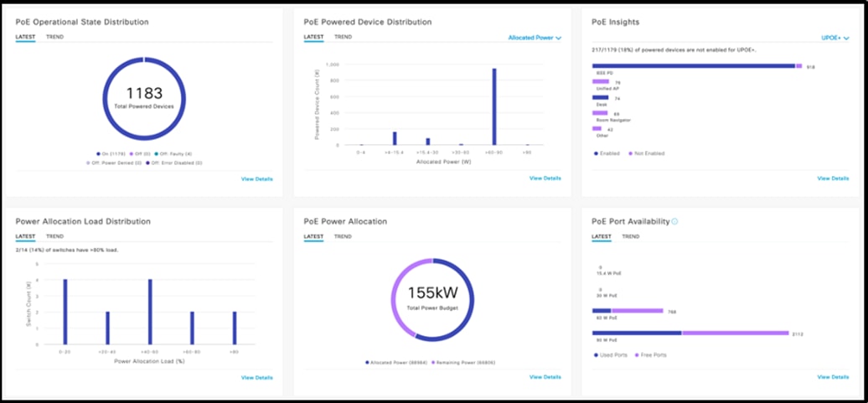868x403 pixels.
Task: Click the 'PoE Operational State Distribution' card title
Action: (x=82, y=22)
